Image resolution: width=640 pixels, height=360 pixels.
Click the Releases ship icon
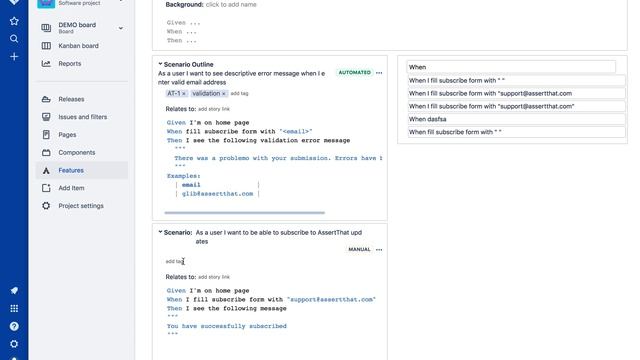tap(46, 99)
